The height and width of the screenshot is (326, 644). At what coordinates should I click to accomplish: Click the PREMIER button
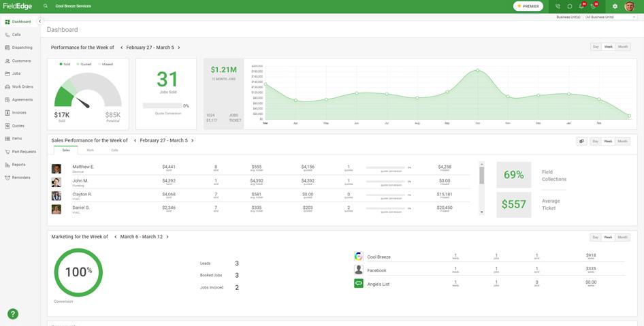[x=528, y=6]
